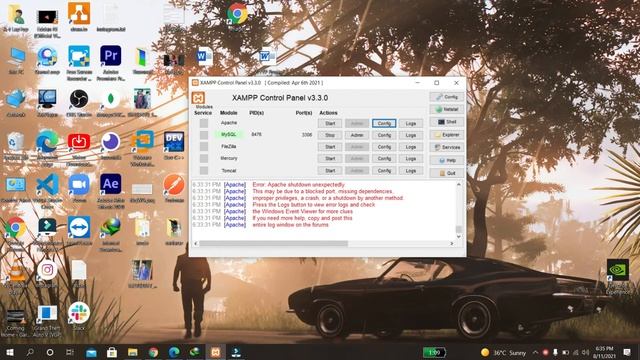The image size is (640, 360).
Task: Open the Services sidebar button
Action: coord(447,147)
